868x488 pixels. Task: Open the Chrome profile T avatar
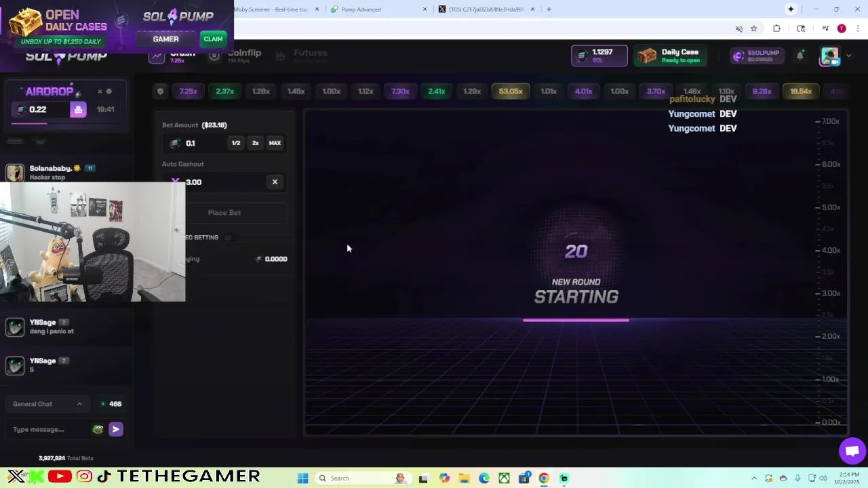[x=842, y=28]
